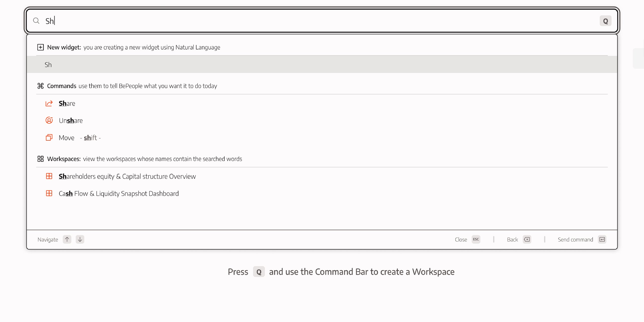644x322 pixels.
Task: Click the Send command enter key icon
Action: click(x=602, y=239)
